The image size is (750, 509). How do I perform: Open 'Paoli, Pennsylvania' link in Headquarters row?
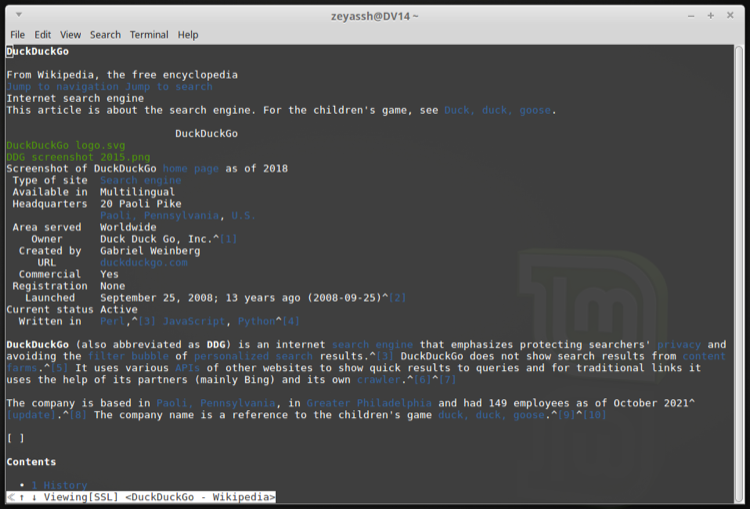pyautogui.click(x=160, y=216)
